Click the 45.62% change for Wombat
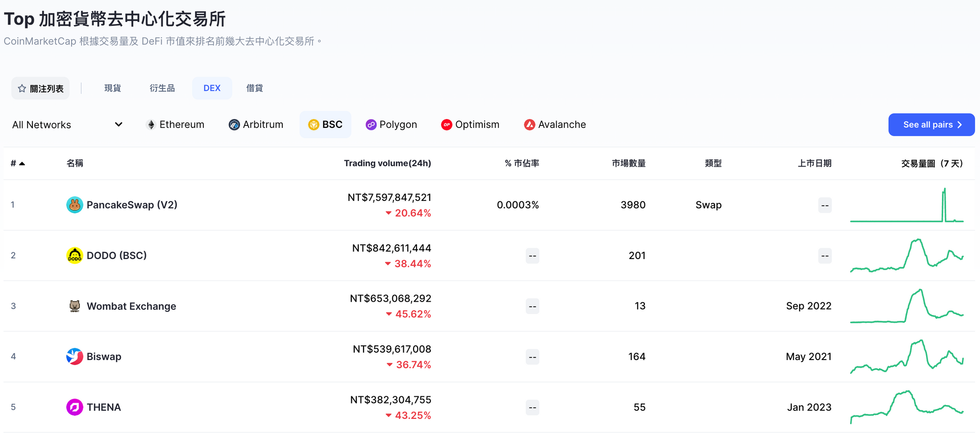 tap(409, 314)
